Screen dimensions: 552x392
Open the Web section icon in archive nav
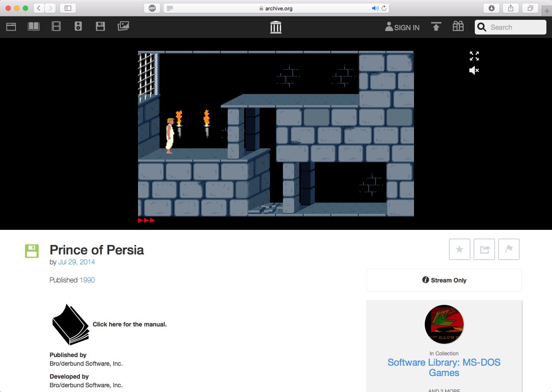(11, 27)
